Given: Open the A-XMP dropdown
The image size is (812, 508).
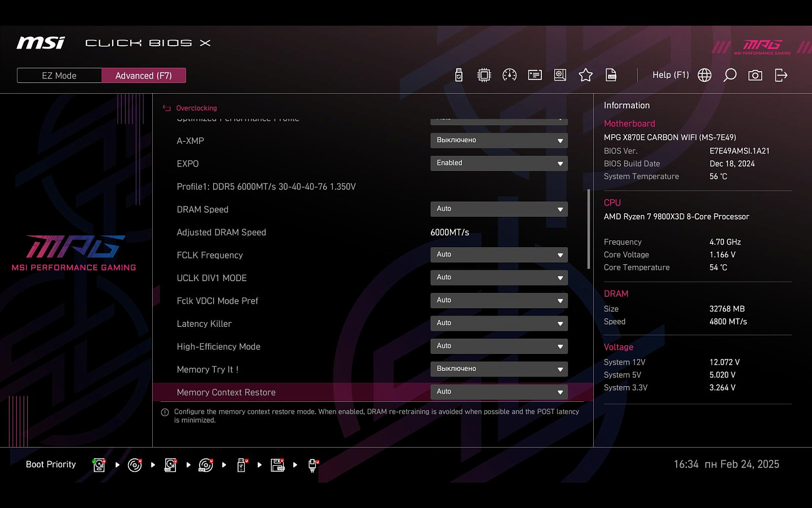Looking at the screenshot, I should [x=498, y=141].
